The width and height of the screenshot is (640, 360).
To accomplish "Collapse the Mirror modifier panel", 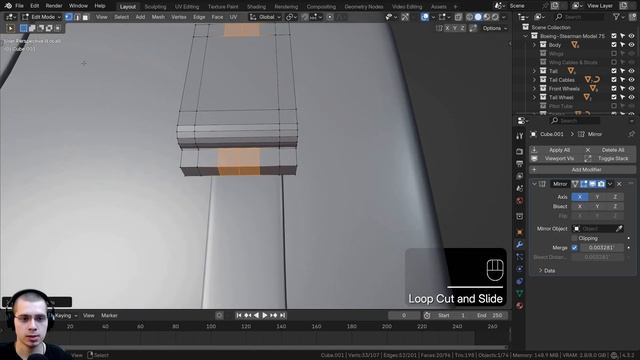I will point(534,184).
